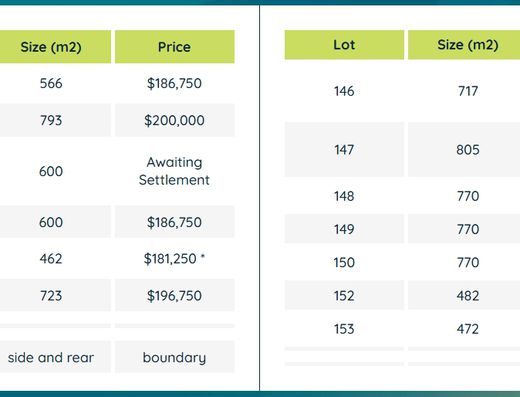
Task: Click the side and rear footnote cell
Action: [51, 357]
